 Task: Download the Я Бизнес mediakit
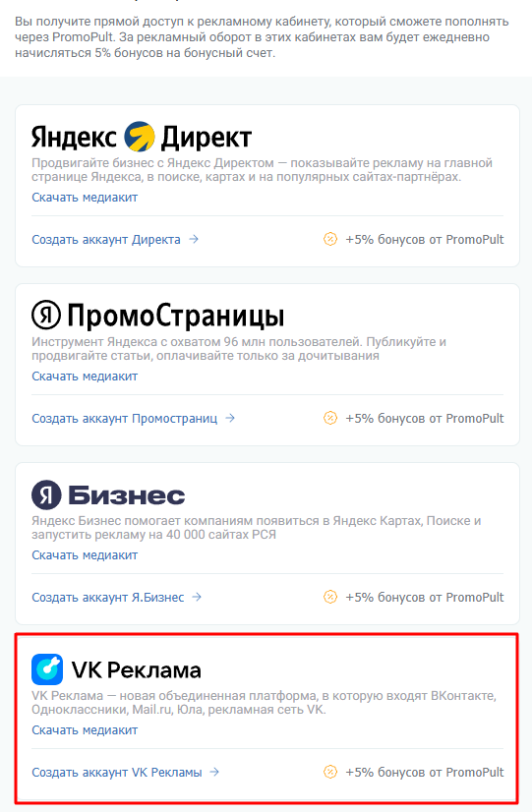point(85,555)
